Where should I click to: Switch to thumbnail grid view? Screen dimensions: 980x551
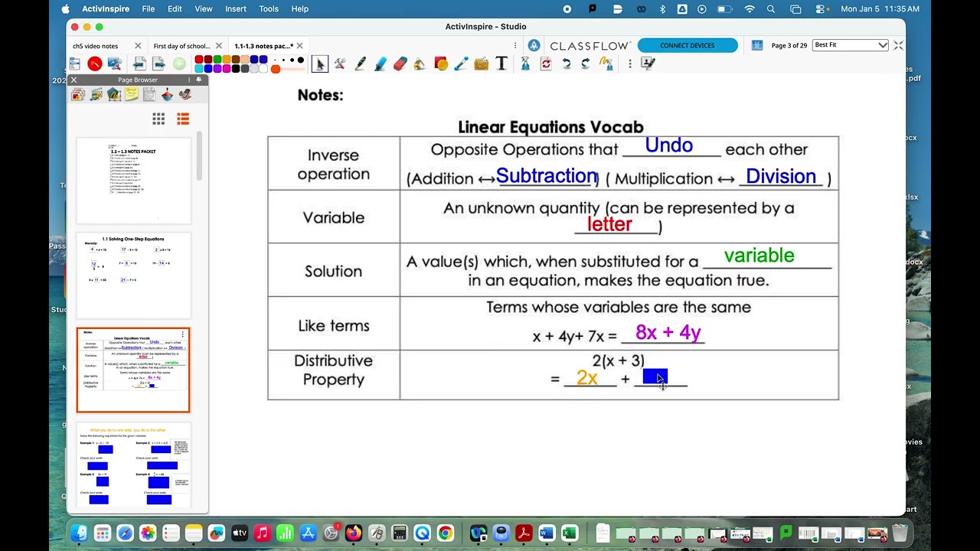click(158, 119)
